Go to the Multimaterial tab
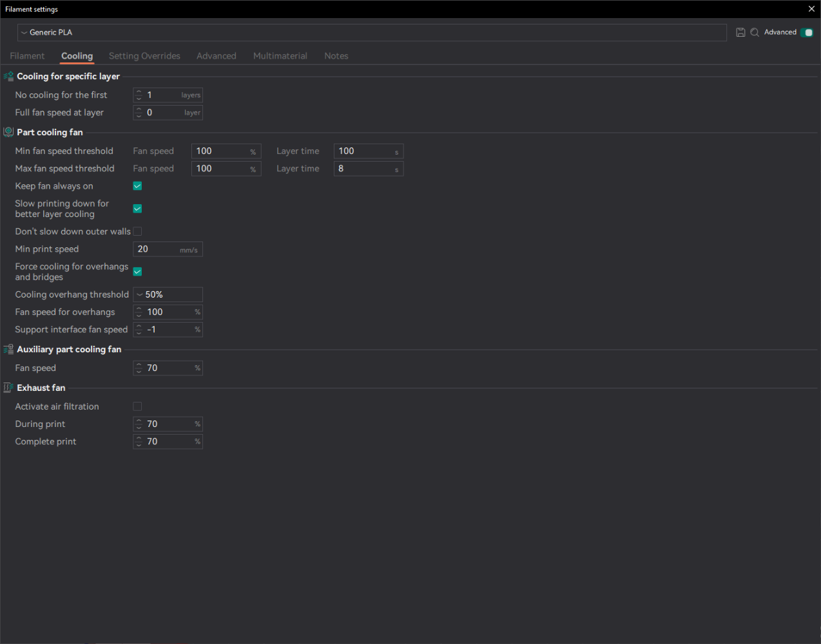 tap(280, 56)
